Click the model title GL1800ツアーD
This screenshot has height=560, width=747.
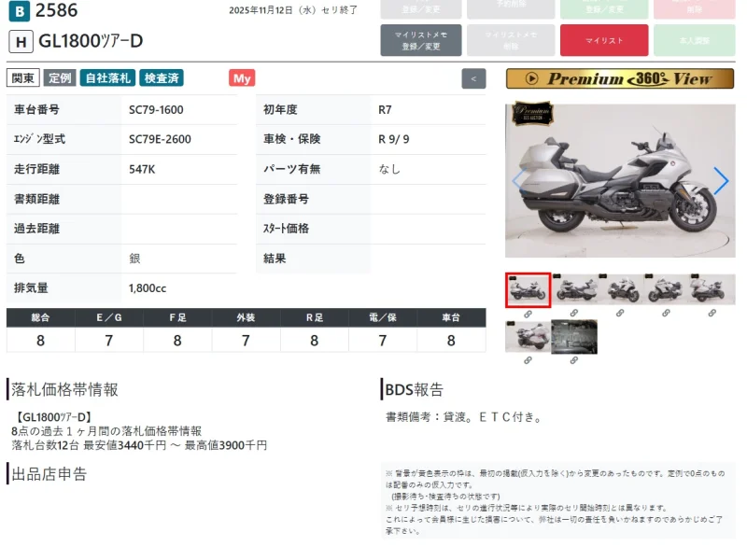[91, 41]
